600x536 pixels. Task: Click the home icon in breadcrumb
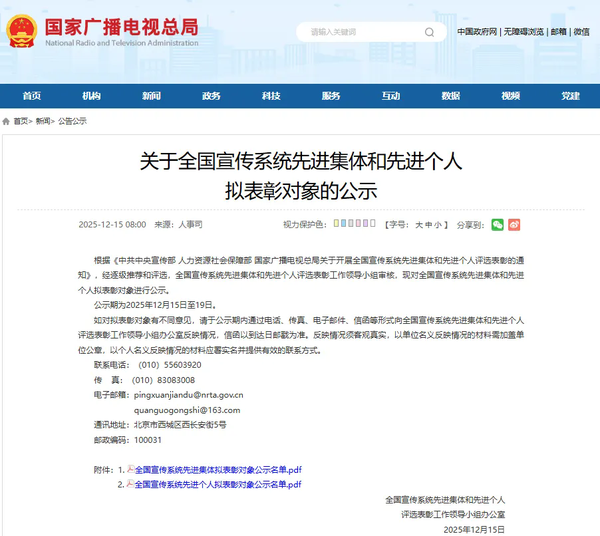[7, 120]
